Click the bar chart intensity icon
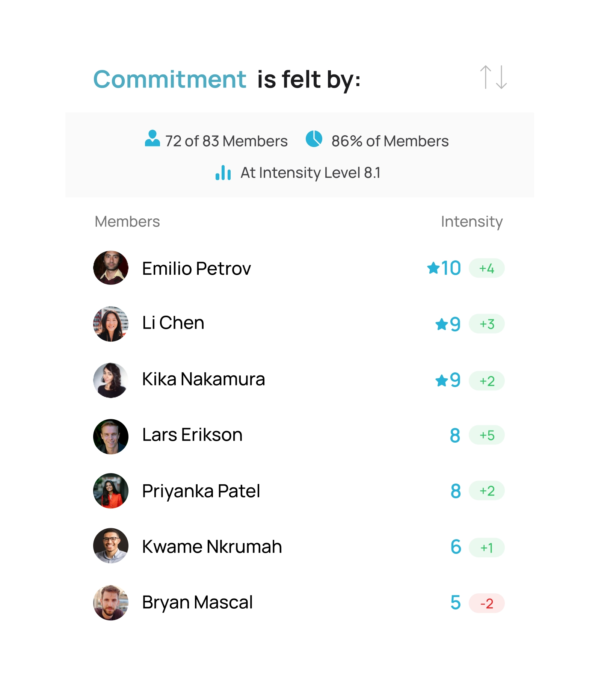The height and width of the screenshot is (688, 616). (x=223, y=173)
